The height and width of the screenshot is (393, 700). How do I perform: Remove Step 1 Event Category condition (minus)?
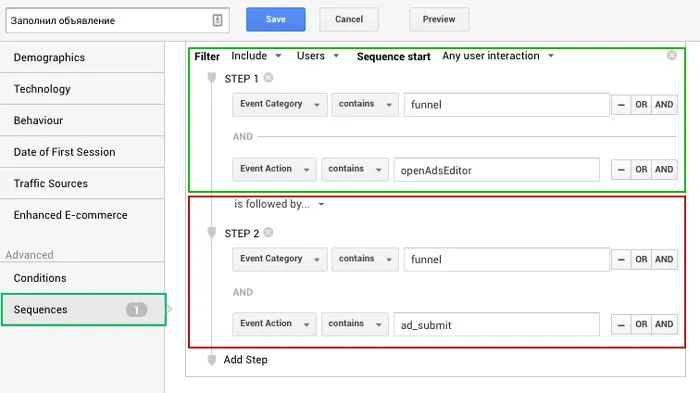point(621,105)
